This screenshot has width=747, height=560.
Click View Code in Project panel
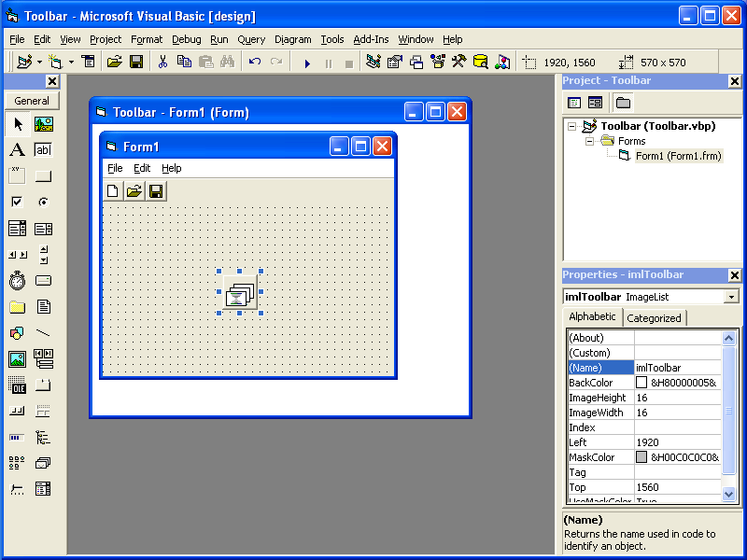pyautogui.click(x=574, y=103)
